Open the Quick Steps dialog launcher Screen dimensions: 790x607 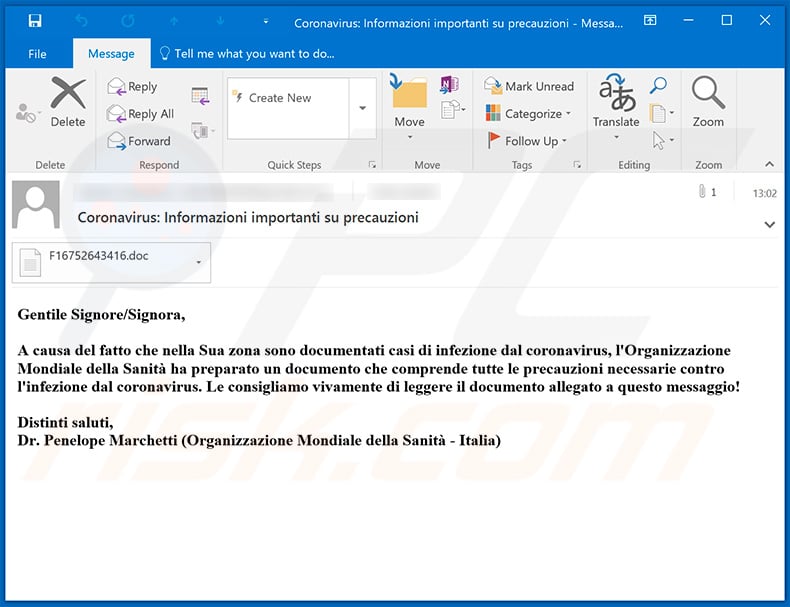tap(372, 165)
